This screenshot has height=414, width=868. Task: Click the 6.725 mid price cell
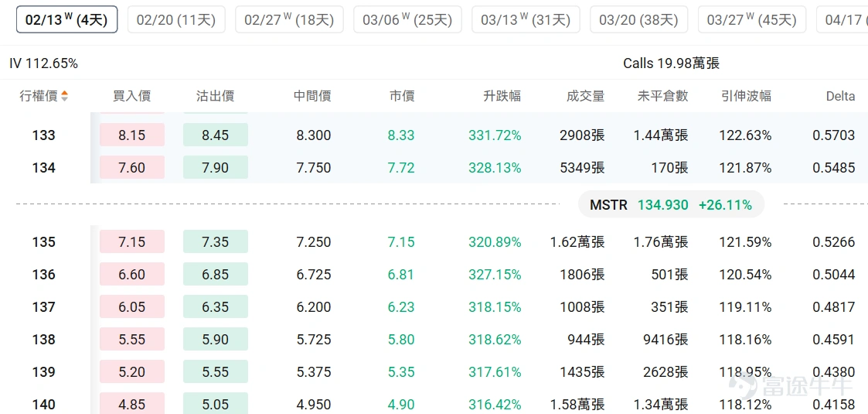(314, 275)
